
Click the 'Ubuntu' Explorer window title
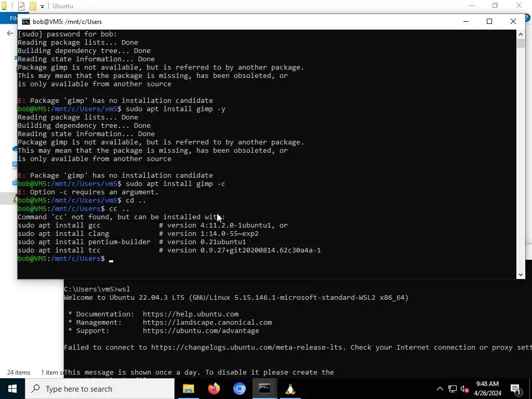(63, 6)
